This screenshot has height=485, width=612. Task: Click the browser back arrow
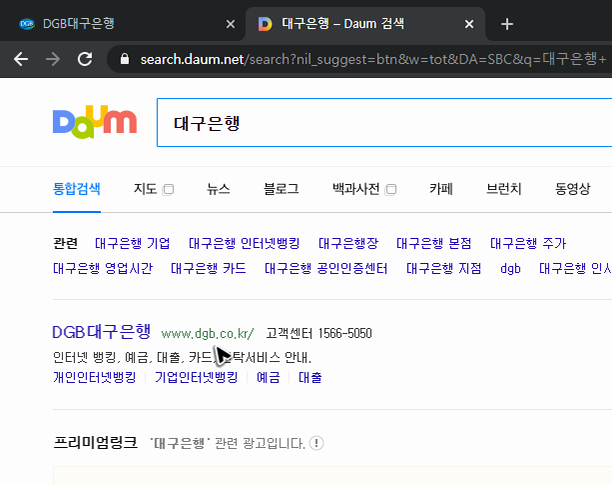click(21, 59)
